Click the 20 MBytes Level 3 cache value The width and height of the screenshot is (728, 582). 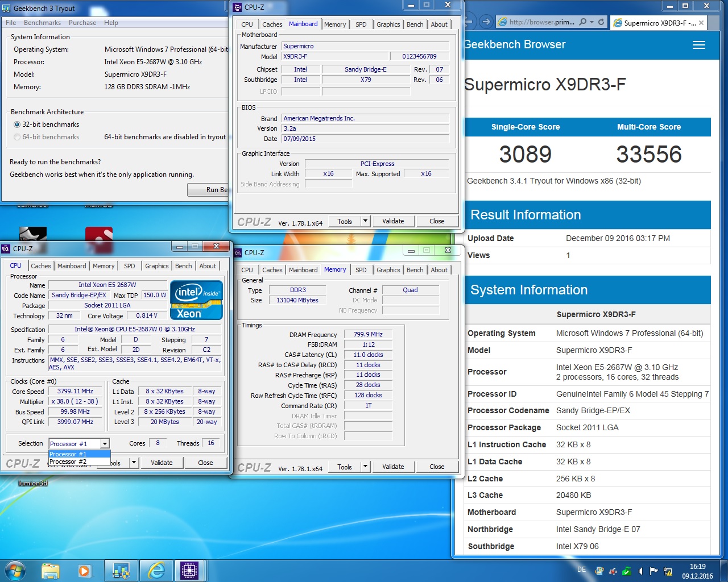pos(164,422)
